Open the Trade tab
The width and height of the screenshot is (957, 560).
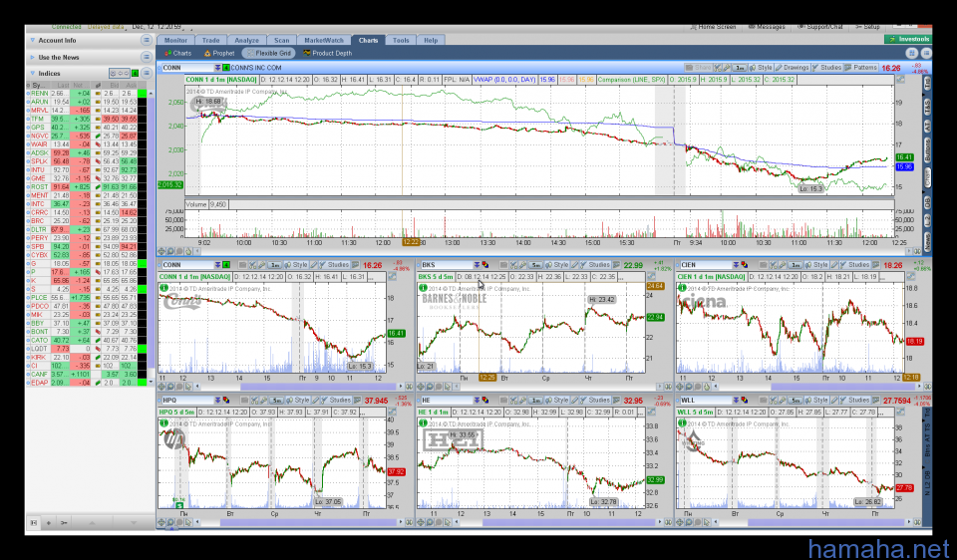(211, 40)
